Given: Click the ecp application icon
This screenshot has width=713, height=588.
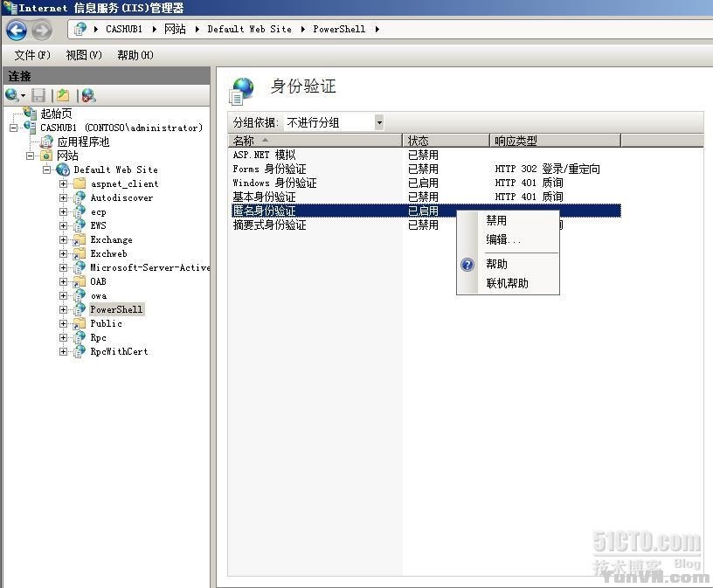Looking at the screenshot, I should (x=80, y=211).
